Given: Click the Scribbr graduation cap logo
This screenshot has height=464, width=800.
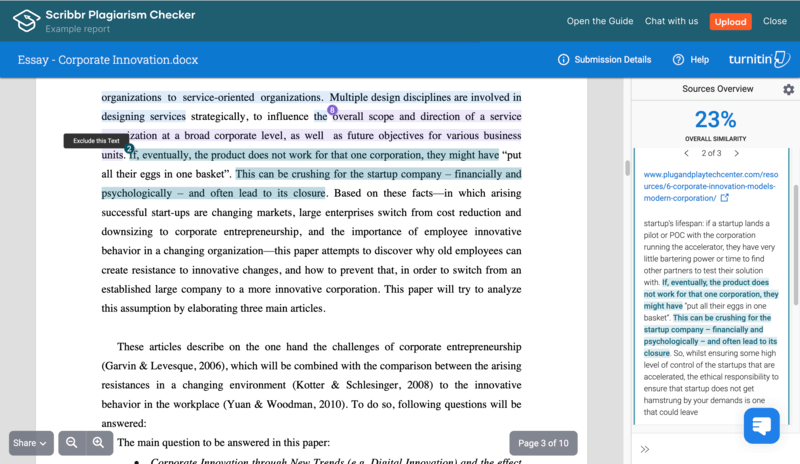Looking at the screenshot, I should 26,21.
